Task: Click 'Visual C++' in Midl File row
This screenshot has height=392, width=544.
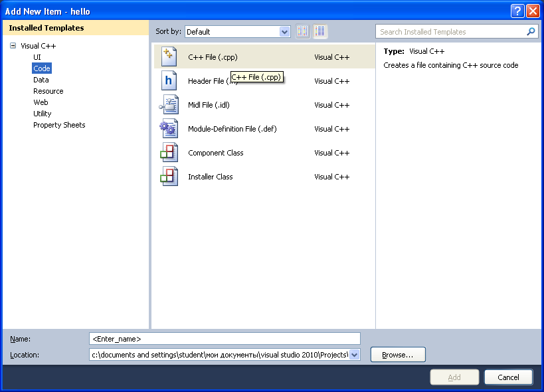Action: click(x=331, y=105)
